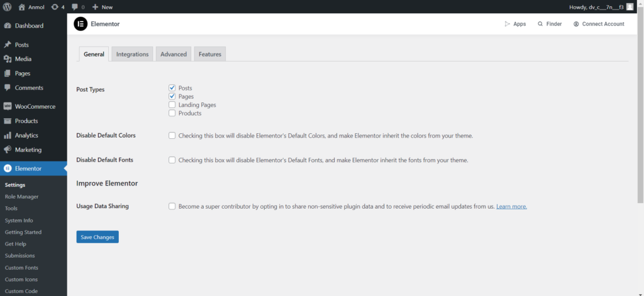Open the Anmol site home icon
644x296 pixels.
(x=22, y=7)
